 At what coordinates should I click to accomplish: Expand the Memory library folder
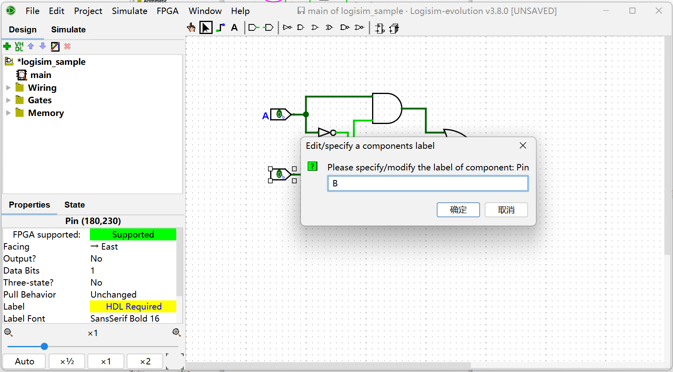pos(8,113)
